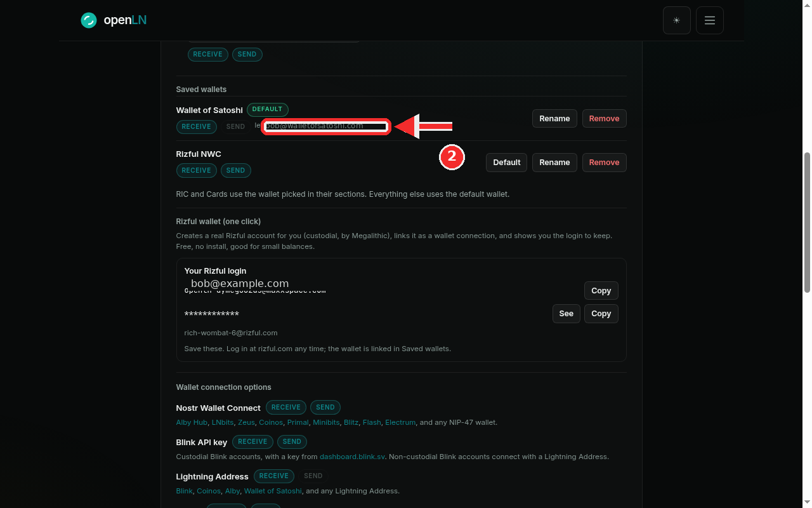Image resolution: width=812 pixels, height=508 pixels.
Task: Click the RECEIVE badge beside Nostr Wallet Connect
Action: (x=286, y=407)
